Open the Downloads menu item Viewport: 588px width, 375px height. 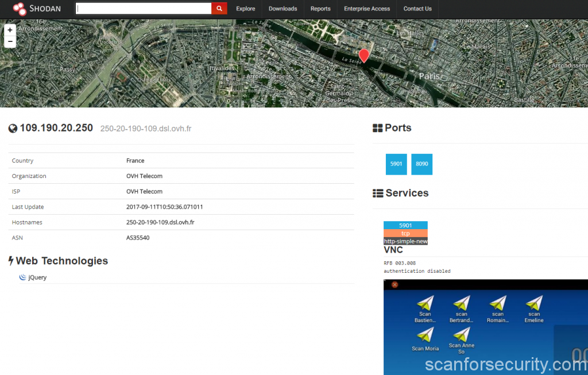pyautogui.click(x=283, y=9)
